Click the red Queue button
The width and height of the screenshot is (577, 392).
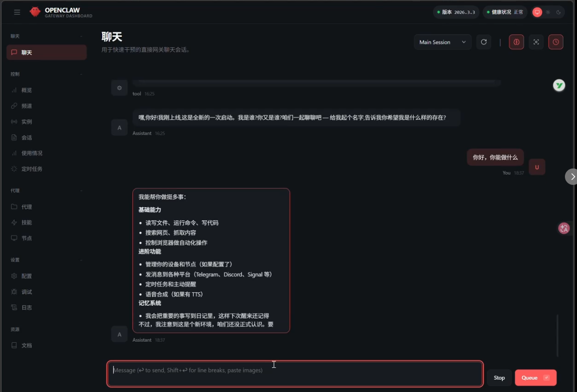(535, 378)
